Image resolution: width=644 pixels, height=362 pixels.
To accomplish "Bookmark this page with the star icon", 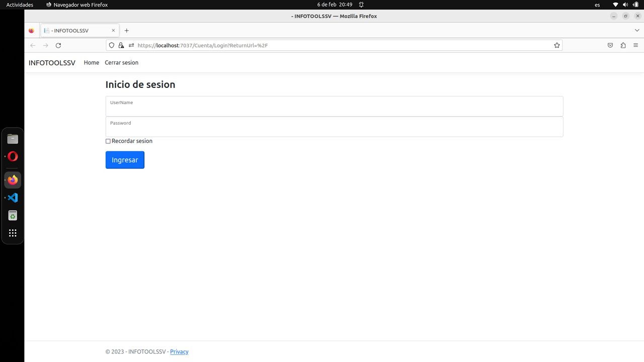I will [x=557, y=45].
